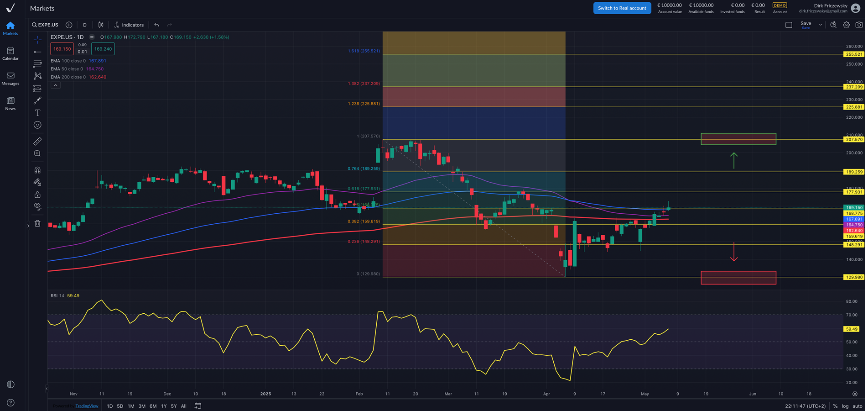Image resolution: width=868 pixels, height=411 pixels.
Task: Open the D timeframe interval dropdown
Action: (85, 25)
